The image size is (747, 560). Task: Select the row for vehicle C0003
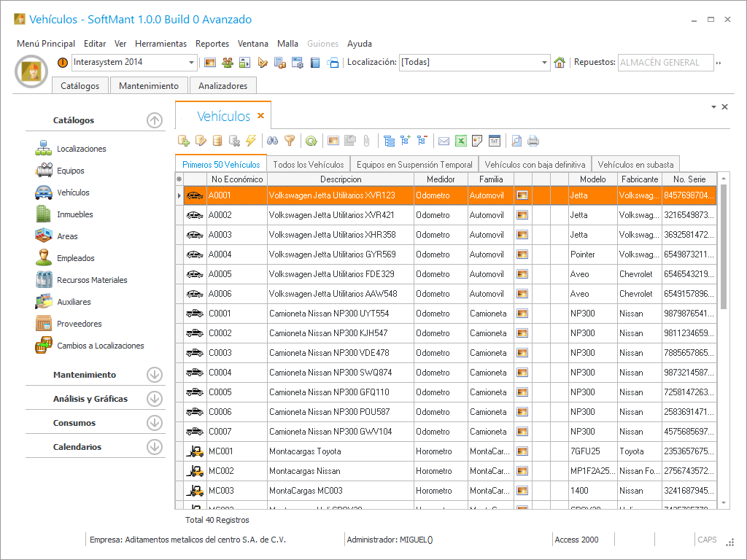pos(328,353)
